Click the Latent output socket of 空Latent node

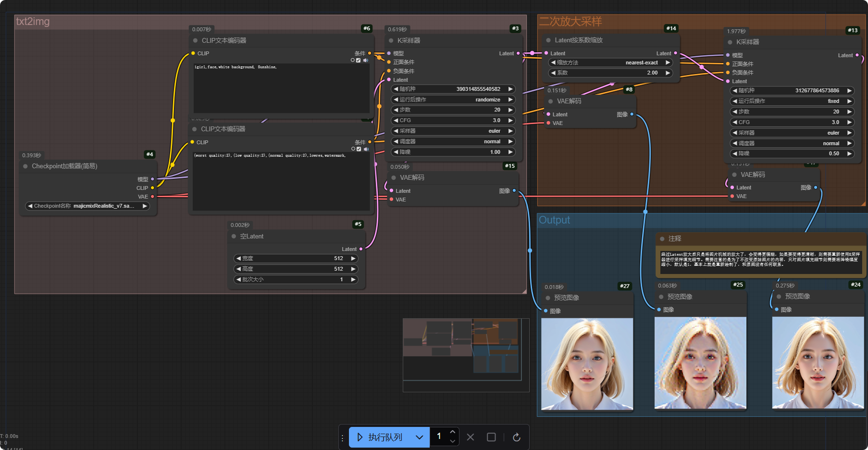tap(361, 249)
